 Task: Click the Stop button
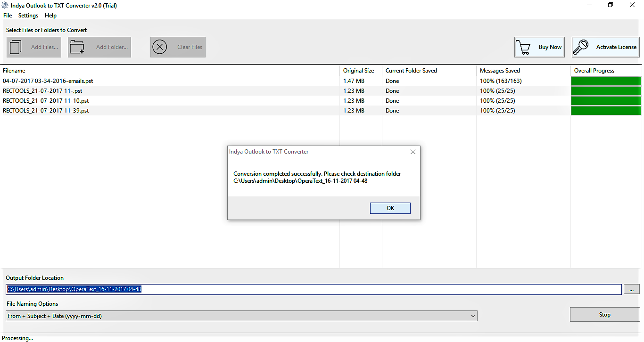605,315
